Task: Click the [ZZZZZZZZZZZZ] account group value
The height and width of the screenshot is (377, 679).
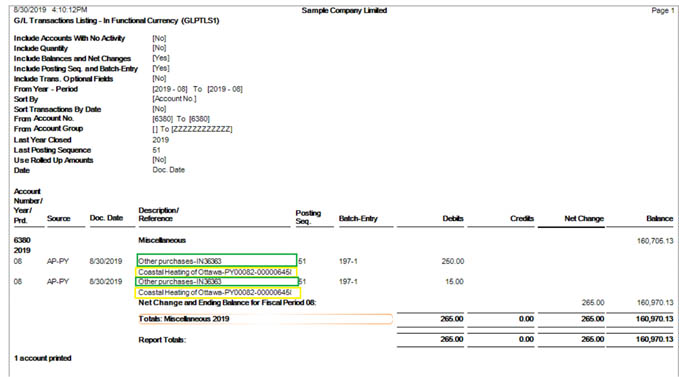Action: [202, 129]
